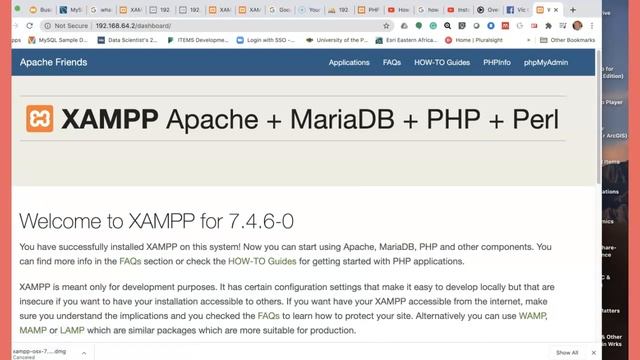This screenshot has width=640, height=360.
Task: Switch to the YouTube 'Inst' tab
Action: coord(458,10)
